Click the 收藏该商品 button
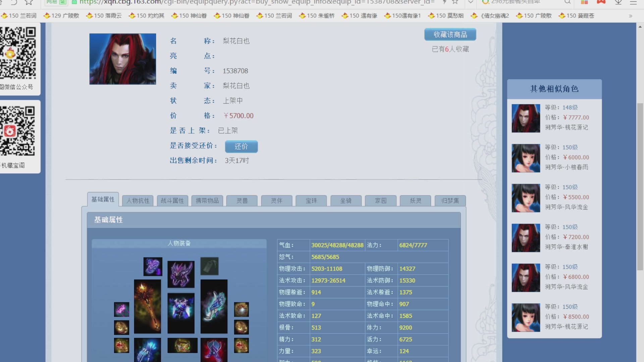 [x=450, y=35]
